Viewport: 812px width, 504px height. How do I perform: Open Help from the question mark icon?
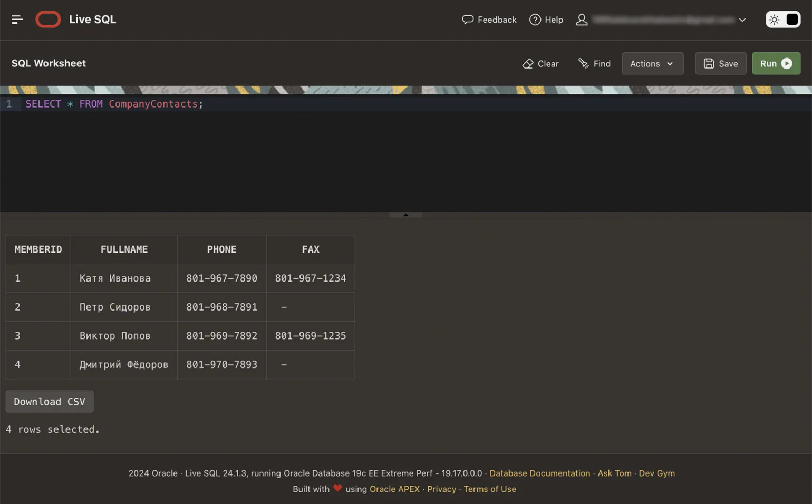(x=535, y=20)
